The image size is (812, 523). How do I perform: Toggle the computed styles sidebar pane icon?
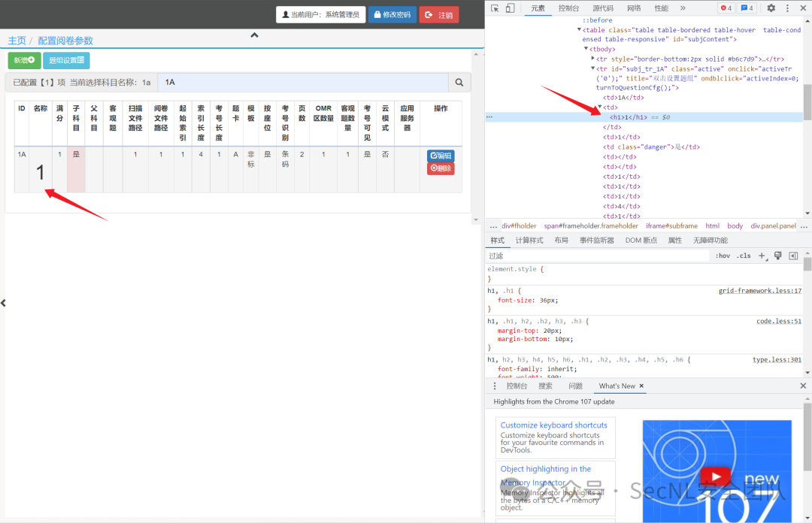pos(793,256)
